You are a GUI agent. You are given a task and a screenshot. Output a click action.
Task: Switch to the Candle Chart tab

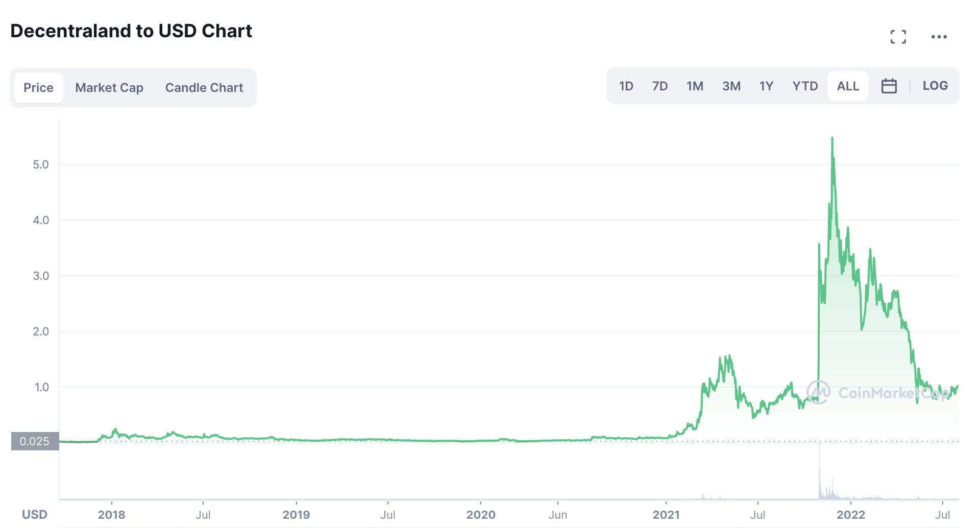point(204,88)
